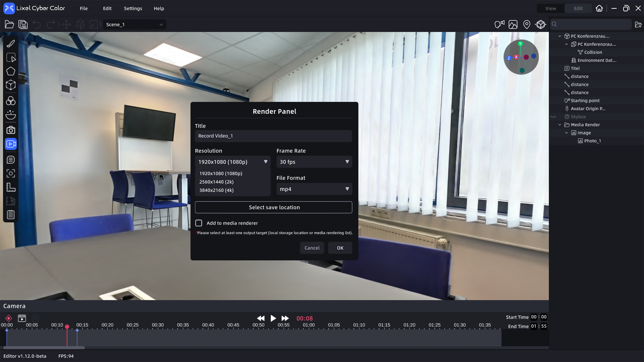This screenshot has height=362, width=644.
Task: Click the location pin icon in top toolbar
Action: click(x=527, y=24)
